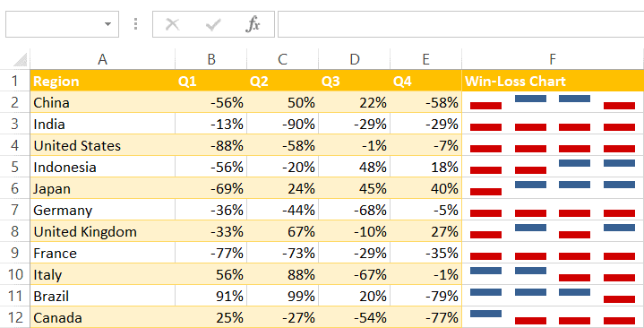This screenshot has width=644, height=328.
Task: Select column D header
Action: 354,59
